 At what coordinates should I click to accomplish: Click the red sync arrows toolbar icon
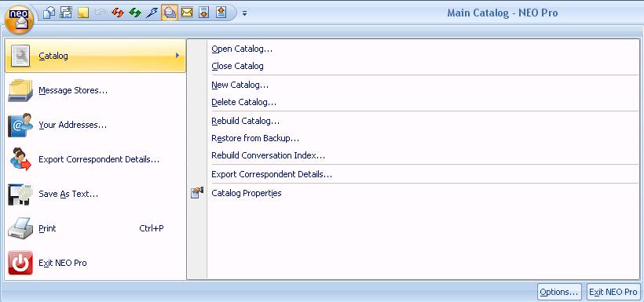(118, 13)
